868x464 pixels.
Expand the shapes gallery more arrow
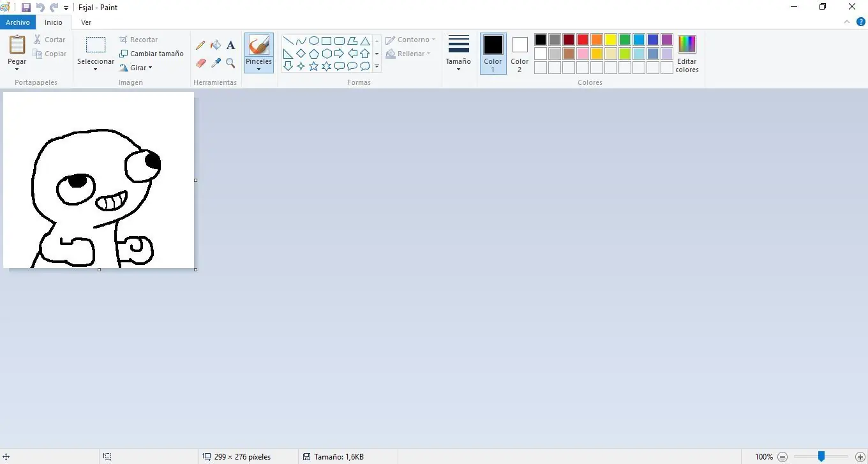[x=377, y=66]
